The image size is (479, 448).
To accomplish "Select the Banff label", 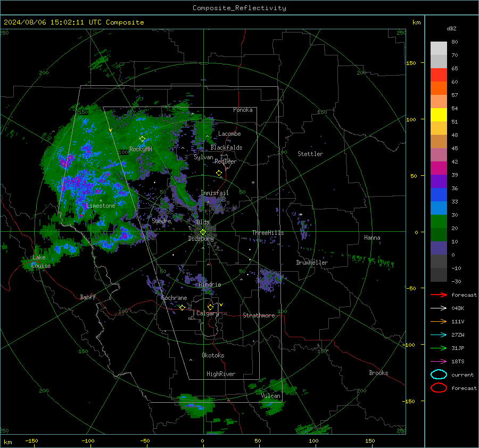I will [88, 297].
